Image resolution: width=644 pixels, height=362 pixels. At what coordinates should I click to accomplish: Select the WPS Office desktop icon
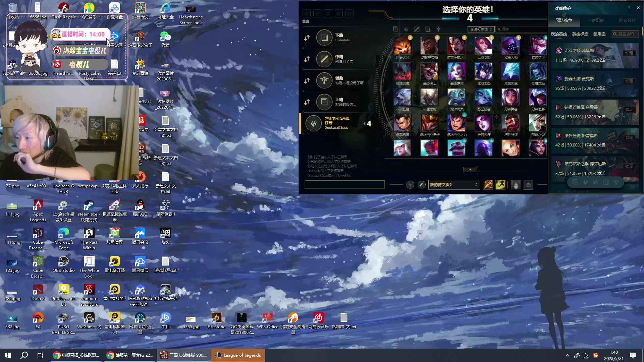click(x=268, y=321)
